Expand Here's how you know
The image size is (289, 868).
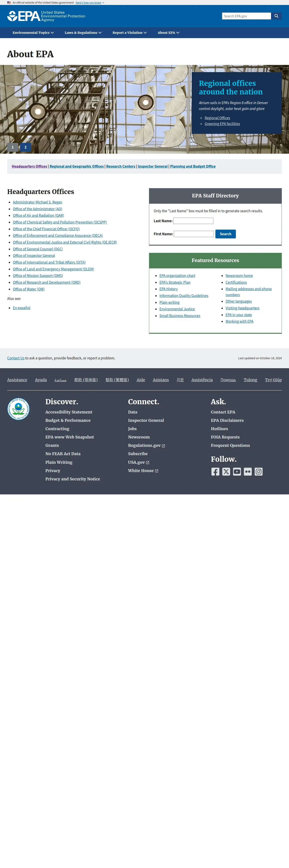pos(90,2)
